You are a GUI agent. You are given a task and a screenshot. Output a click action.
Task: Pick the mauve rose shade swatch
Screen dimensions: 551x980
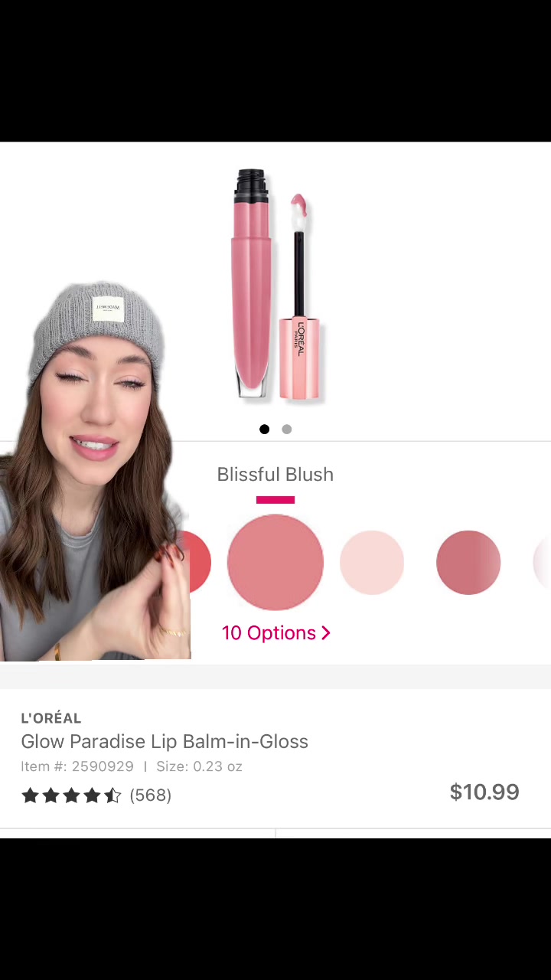click(468, 563)
